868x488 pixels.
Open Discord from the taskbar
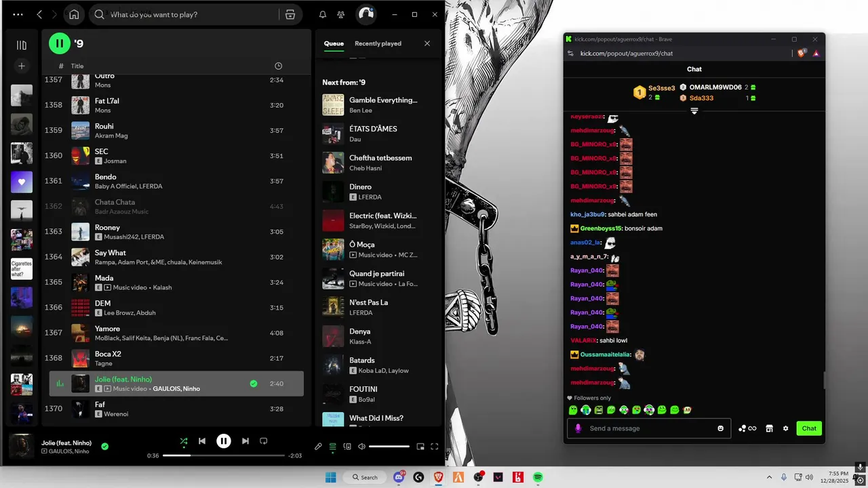pyautogui.click(x=399, y=477)
